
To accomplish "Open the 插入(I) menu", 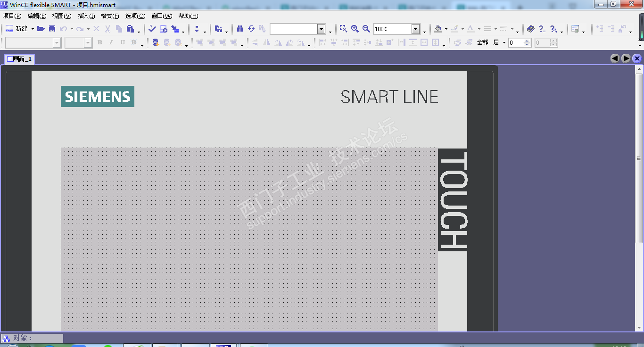I will (x=86, y=16).
